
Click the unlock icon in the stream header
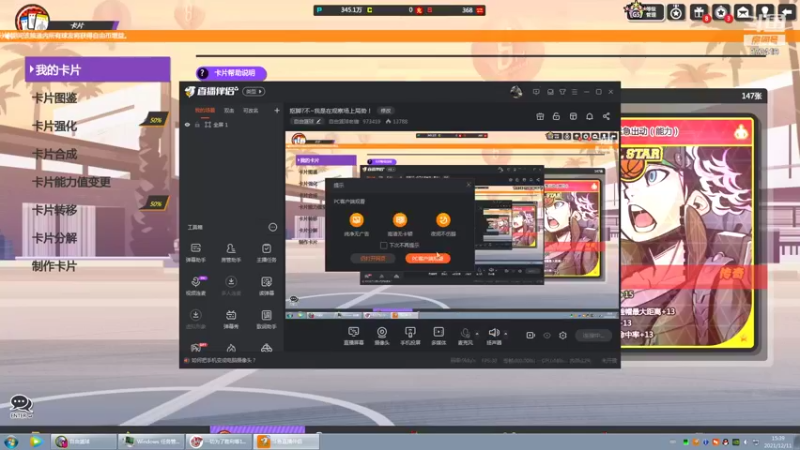[556, 116]
